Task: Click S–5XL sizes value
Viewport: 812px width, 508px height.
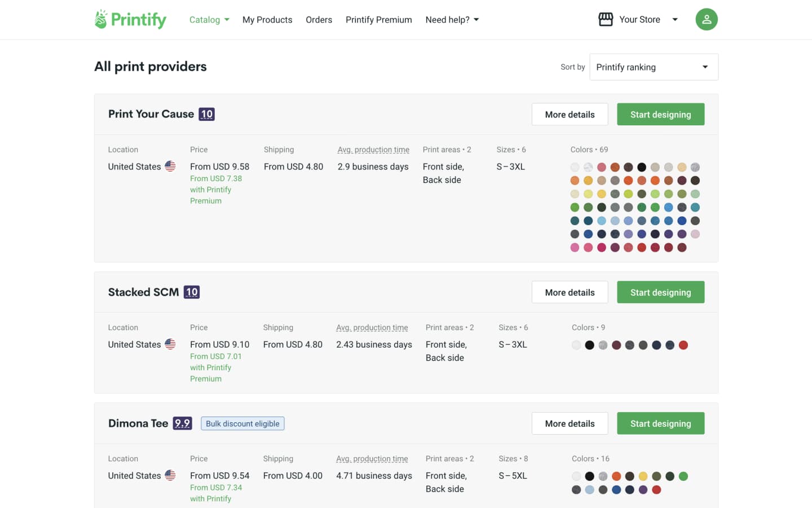Action: 513,476
